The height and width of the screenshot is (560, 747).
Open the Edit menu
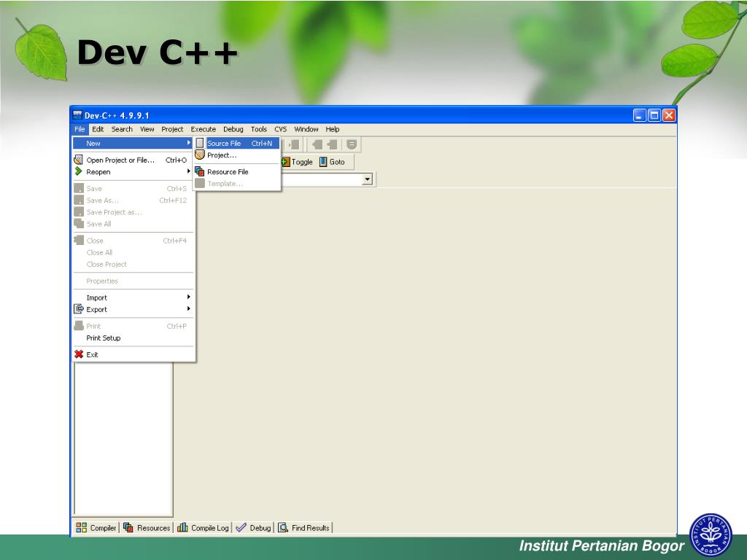pos(98,129)
